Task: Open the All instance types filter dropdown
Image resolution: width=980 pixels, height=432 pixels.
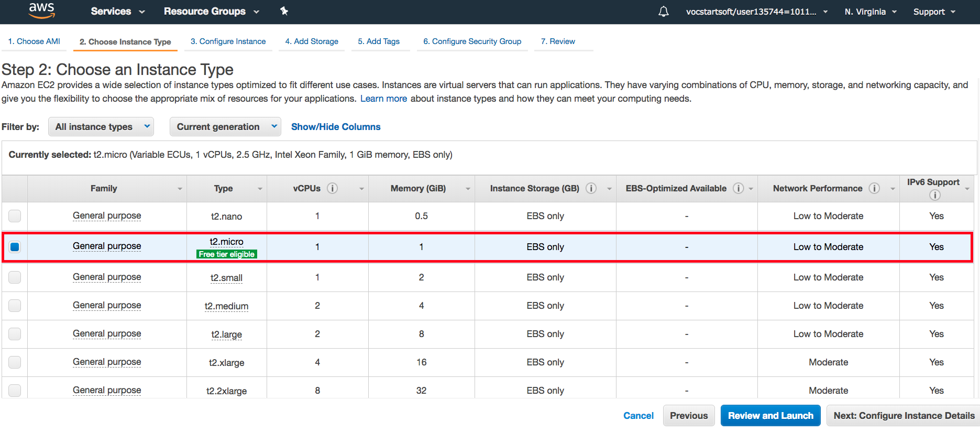Action: coord(101,126)
